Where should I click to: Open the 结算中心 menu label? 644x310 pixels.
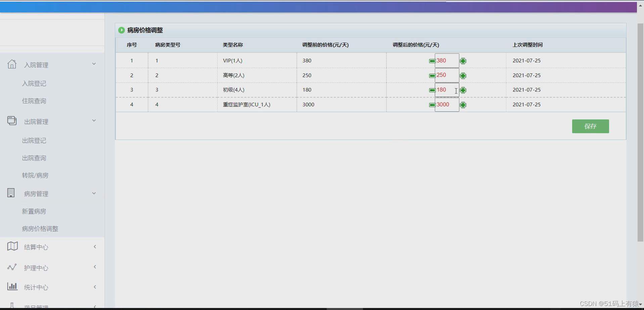pyautogui.click(x=36, y=247)
